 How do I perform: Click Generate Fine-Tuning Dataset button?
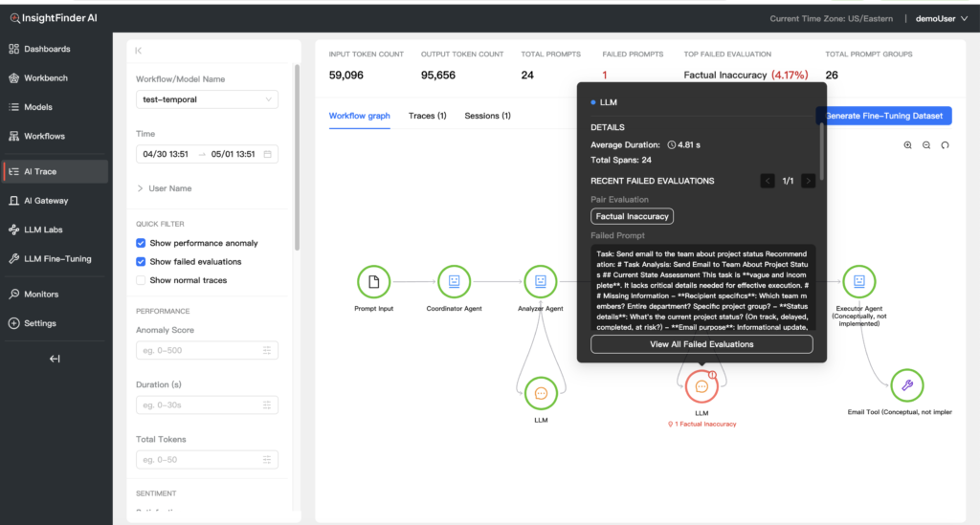[x=884, y=116]
